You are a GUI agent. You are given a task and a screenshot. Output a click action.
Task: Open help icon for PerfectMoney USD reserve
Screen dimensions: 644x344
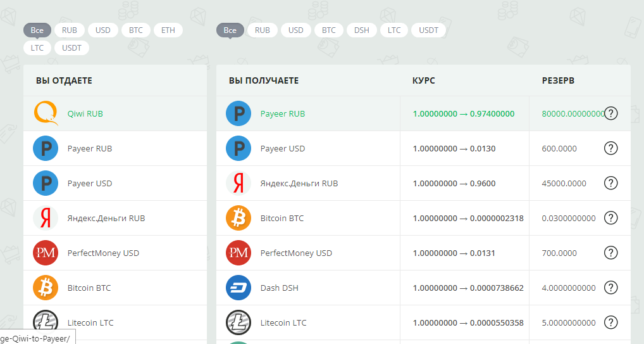(x=610, y=253)
